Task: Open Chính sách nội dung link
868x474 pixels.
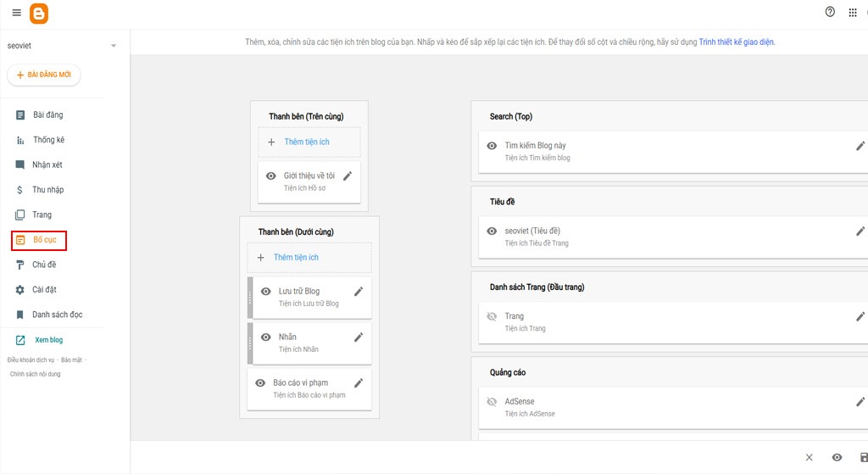Action: pyautogui.click(x=35, y=374)
